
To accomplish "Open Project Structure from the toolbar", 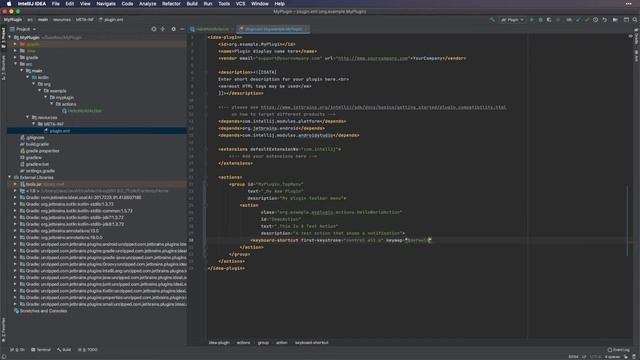I will (x=615, y=20).
